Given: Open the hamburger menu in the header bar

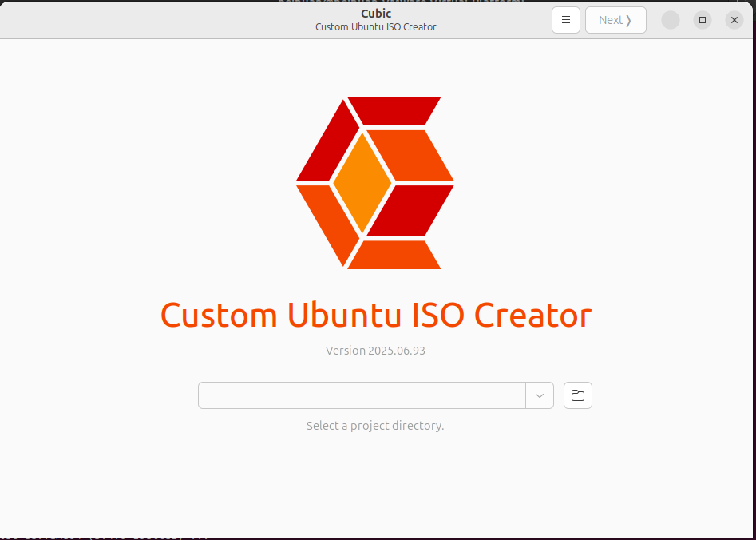Looking at the screenshot, I should (565, 20).
